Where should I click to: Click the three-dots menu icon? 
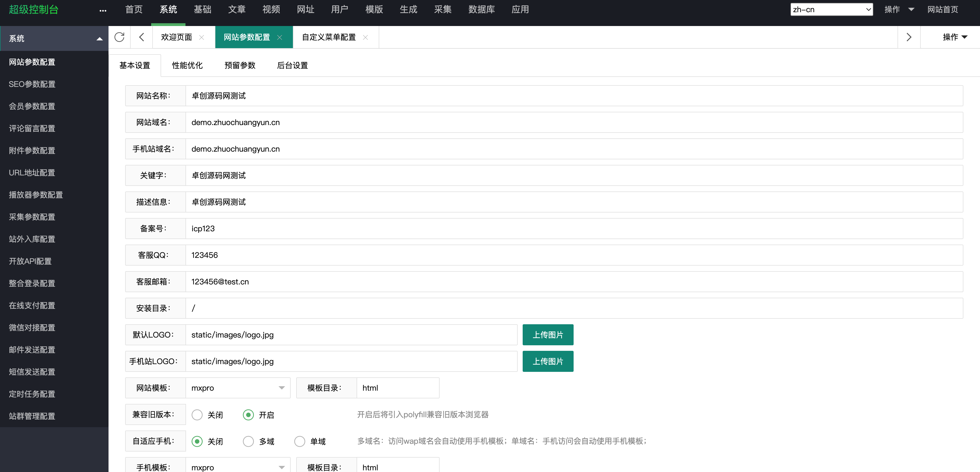click(x=103, y=11)
